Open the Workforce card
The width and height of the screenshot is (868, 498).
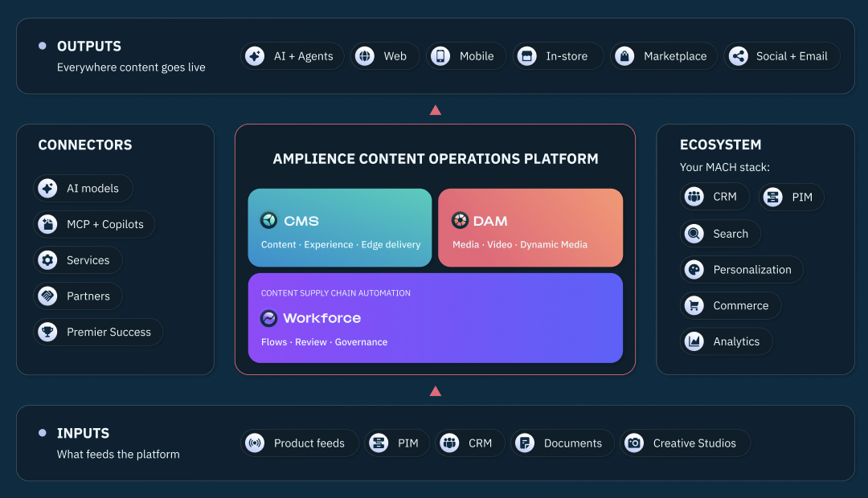435,318
